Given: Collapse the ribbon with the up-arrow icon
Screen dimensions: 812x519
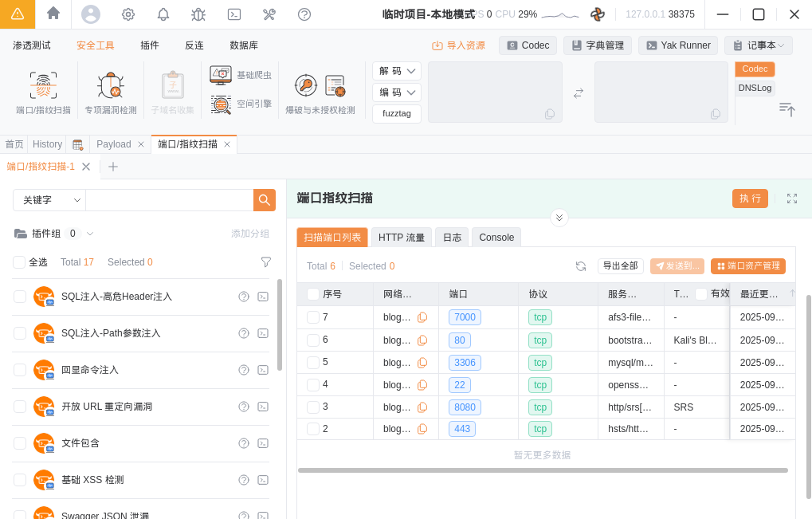Looking at the screenshot, I should click(x=787, y=108).
